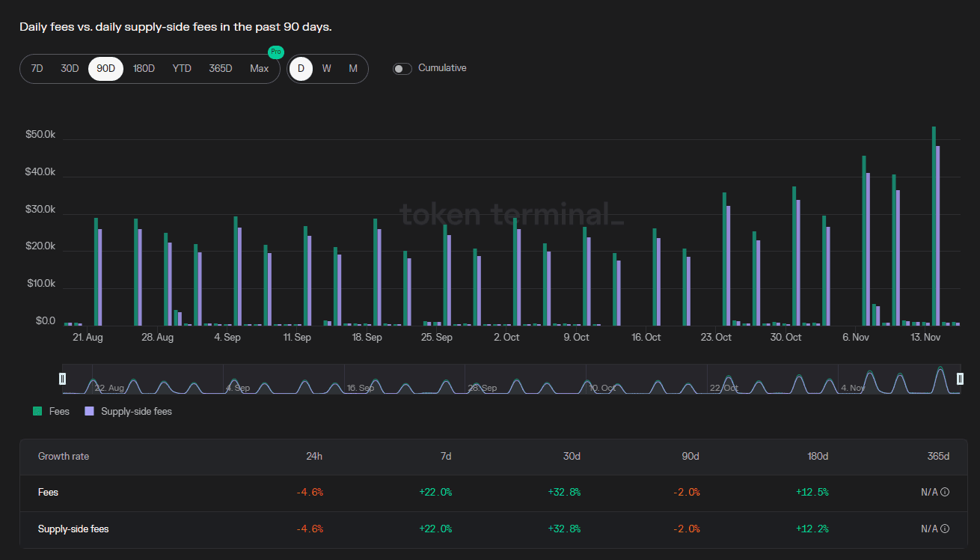Choose the 365D time range
Image resolution: width=980 pixels, height=560 pixels.
[221, 69]
